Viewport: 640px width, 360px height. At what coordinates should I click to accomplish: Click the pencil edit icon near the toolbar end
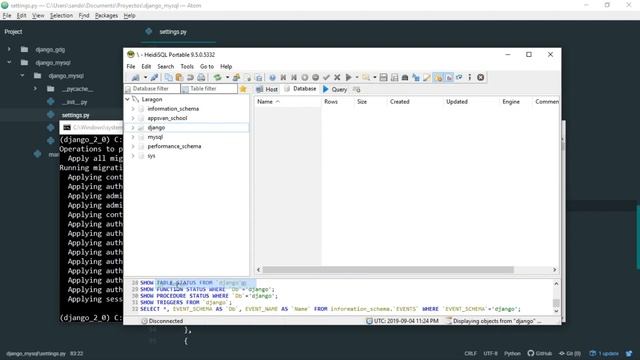427,77
